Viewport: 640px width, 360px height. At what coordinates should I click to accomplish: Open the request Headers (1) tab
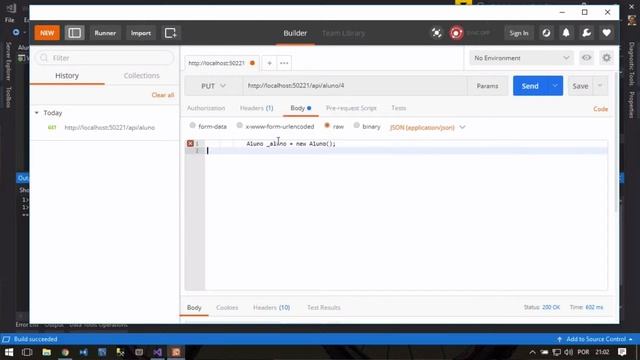256,108
